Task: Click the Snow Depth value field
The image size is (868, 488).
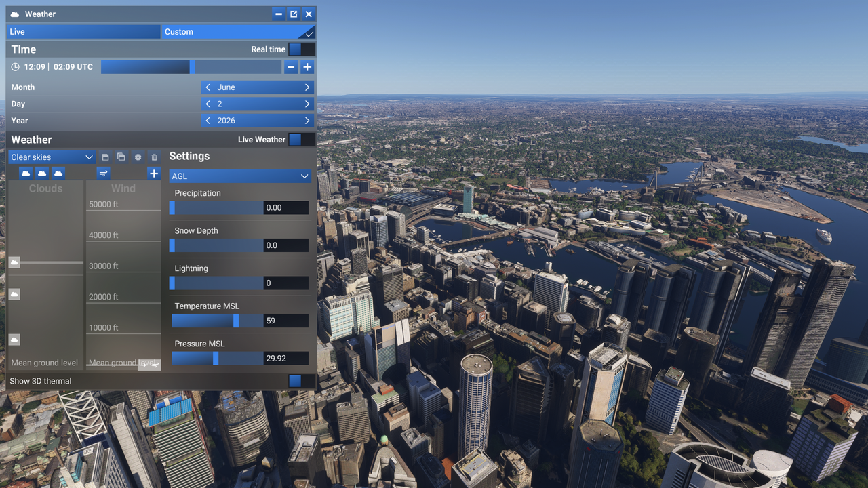Action: [x=286, y=245]
